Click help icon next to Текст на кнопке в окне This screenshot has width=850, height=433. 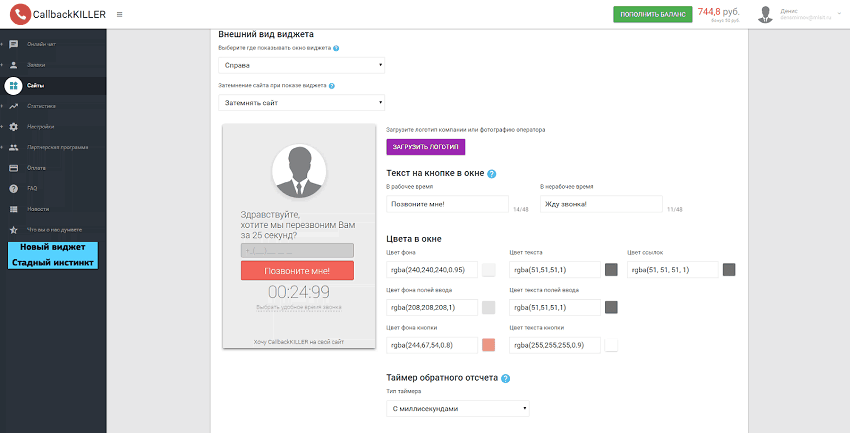[x=492, y=174]
